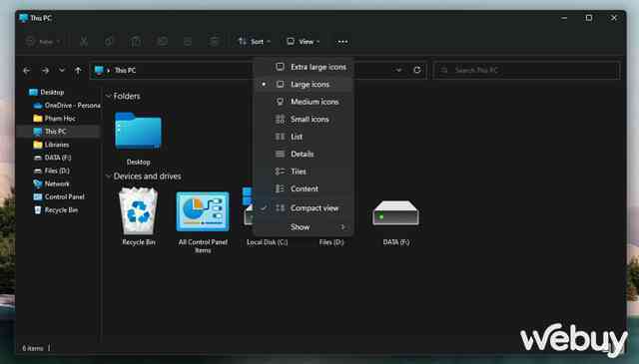Click the Cut scissors icon in toolbar
The image size is (639, 364).
[84, 41]
